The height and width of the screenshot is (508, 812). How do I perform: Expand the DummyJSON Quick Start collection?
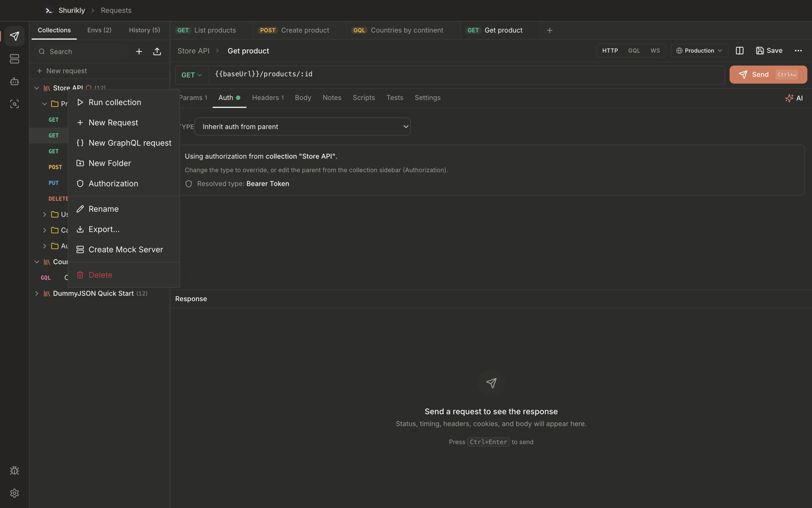[37, 294]
